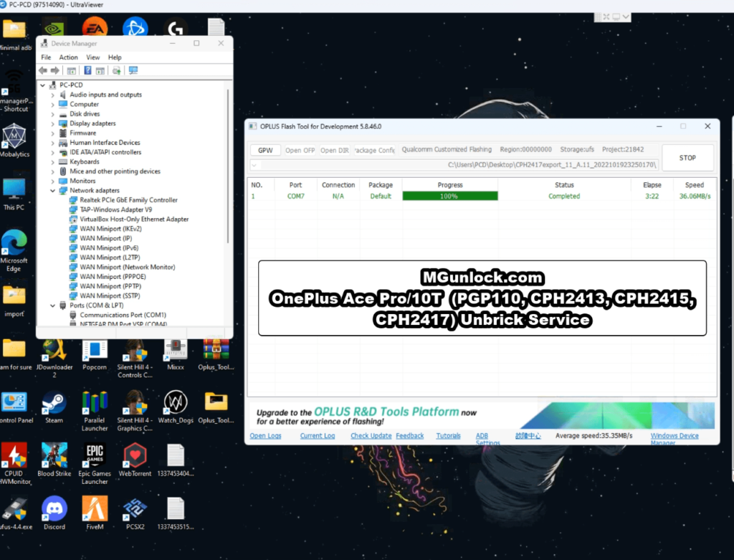Collapse the PC-PCD root node
The height and width of the screenshot is (560, 734).
42,85
